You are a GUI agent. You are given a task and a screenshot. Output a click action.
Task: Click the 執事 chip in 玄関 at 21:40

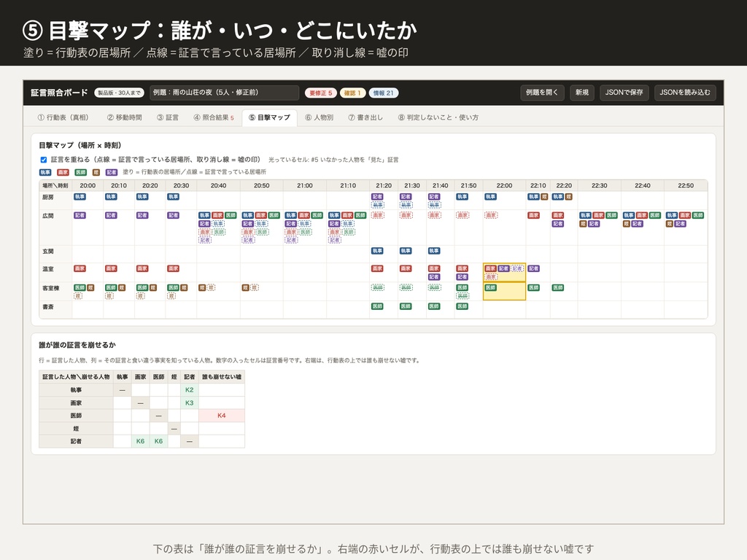[x=434, y=251]
